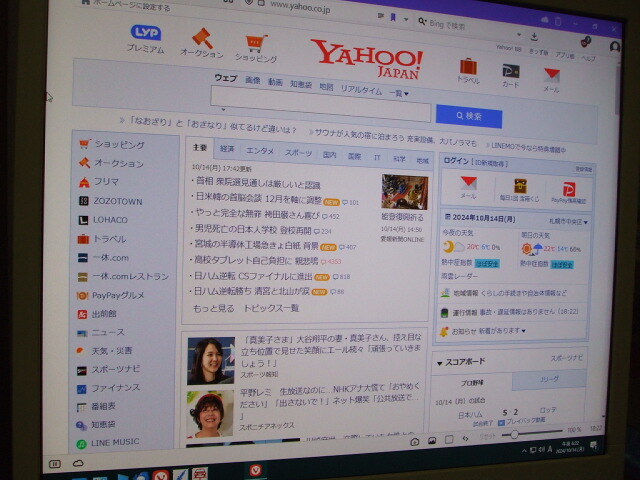Open the Card icon at top
The width and height of the screenshot is (640, 480).
click(x=510, y=71)
